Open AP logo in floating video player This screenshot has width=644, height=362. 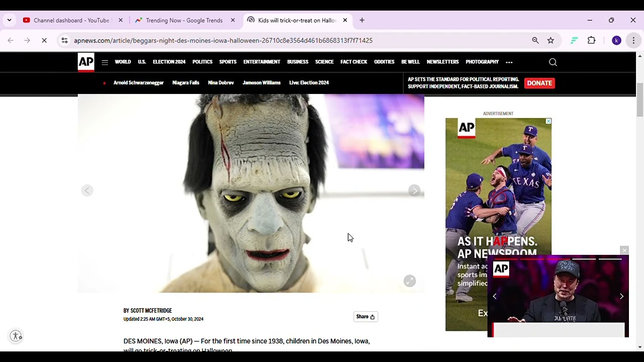tap(501, 269)
